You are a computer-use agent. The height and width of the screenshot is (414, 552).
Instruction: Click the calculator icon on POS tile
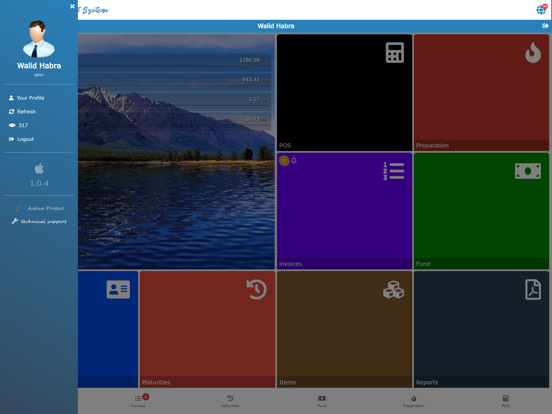point(395,53)
